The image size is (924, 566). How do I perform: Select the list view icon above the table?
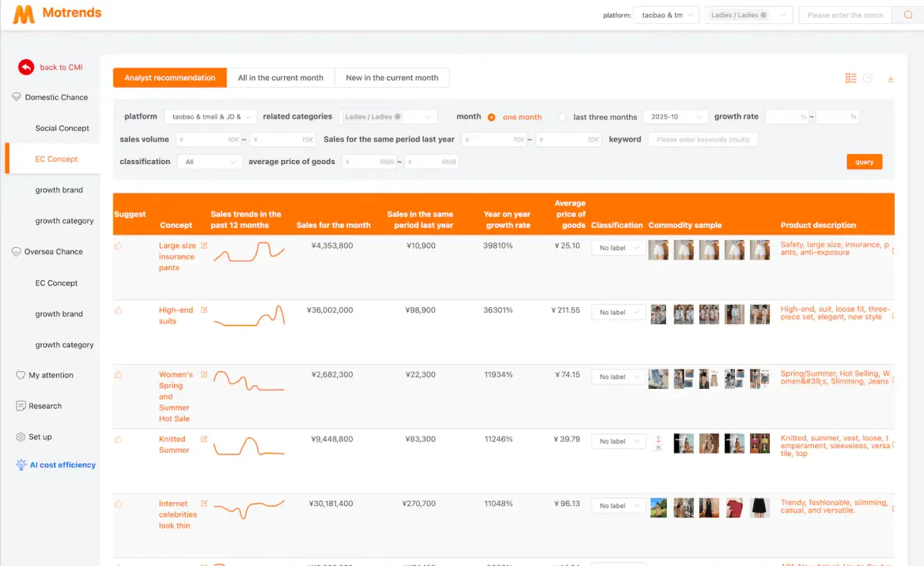click(x=850, y=78)
